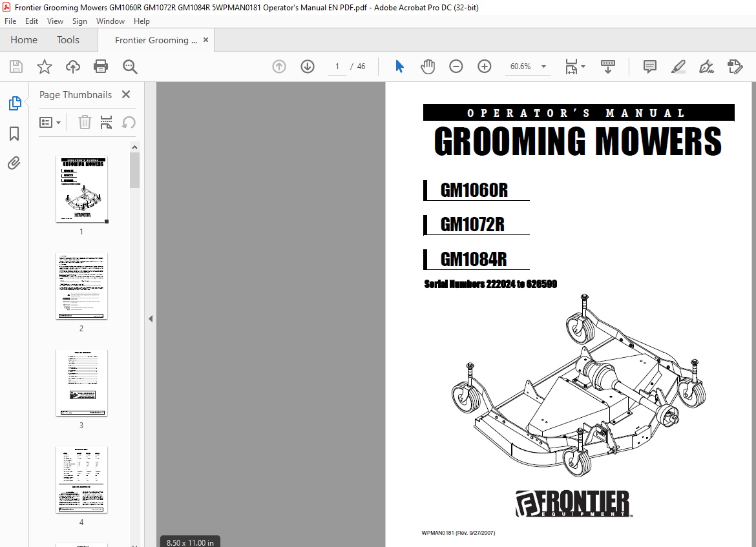Click thumbnails panel scrollbar handle

click(134, 170)
